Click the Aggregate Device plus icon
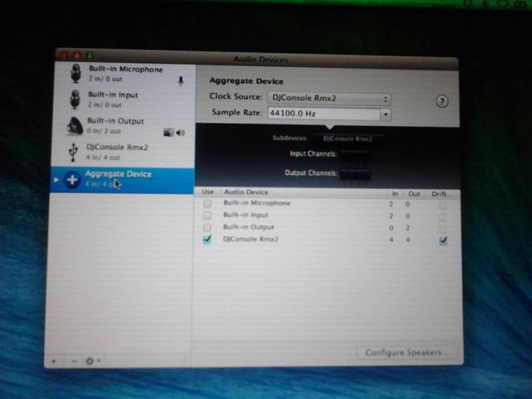 [72, 180]
